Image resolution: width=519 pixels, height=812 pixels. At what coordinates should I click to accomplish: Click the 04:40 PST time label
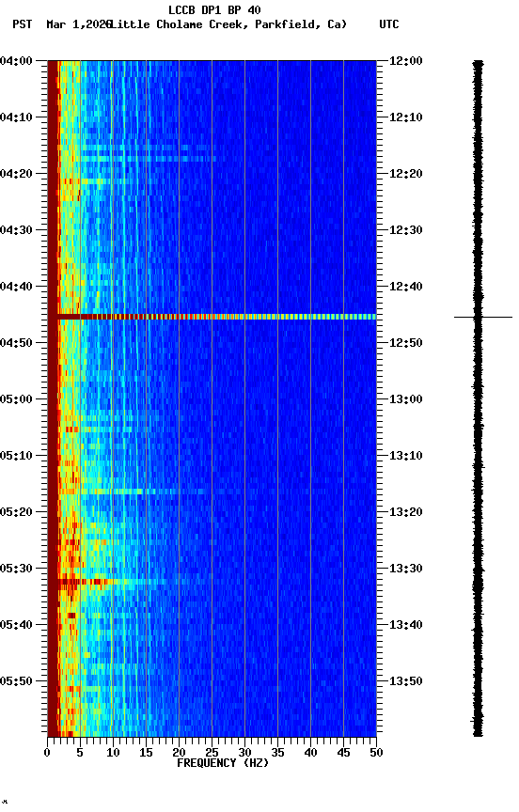coord(16,287)
